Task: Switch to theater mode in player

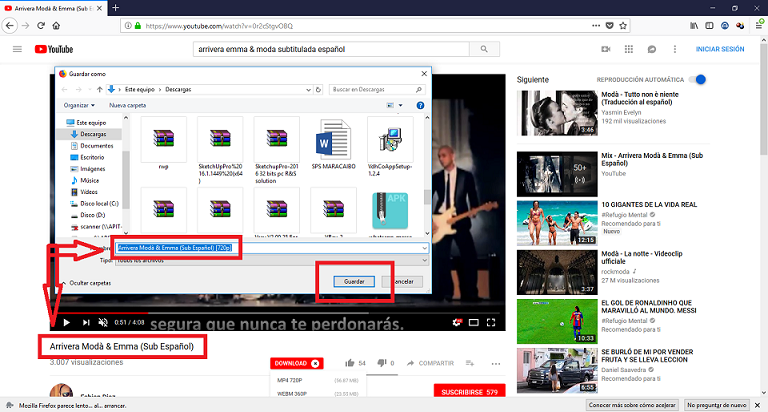Action: [x=474, y=322]
